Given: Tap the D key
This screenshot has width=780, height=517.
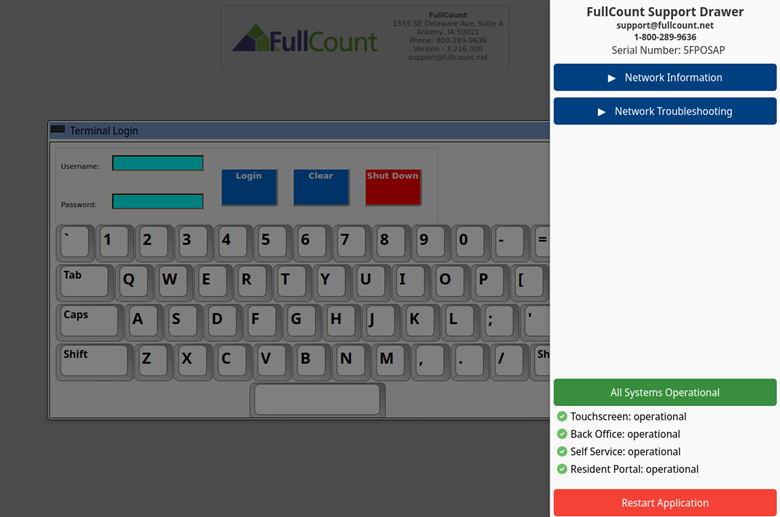Looking at the screenshot, I should (223, 322).
